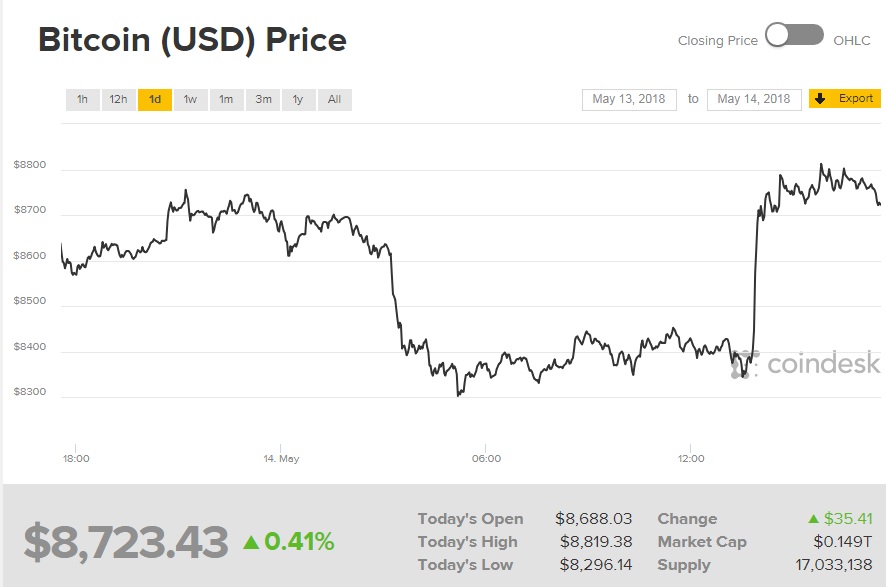Click the Bitcoin (USD) Price heading
This screenshot has height=587, width=886.
point(192,40)
